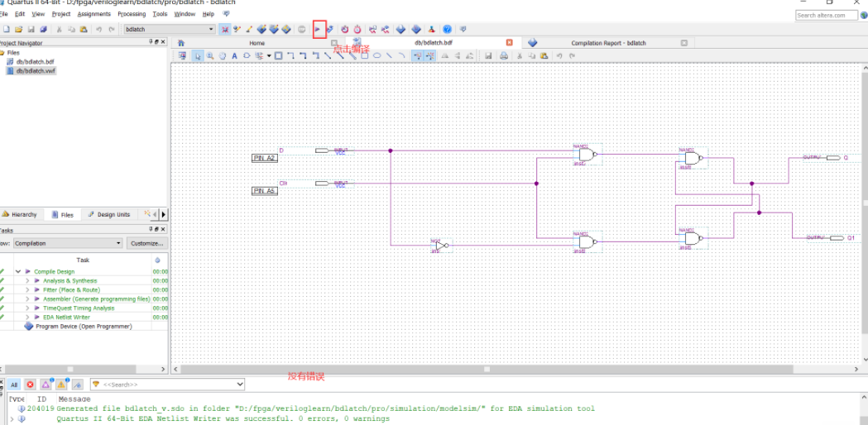Expand the Analysis & Synthesis task
Screen dimensions: 868x425
(x=26, y=281)
